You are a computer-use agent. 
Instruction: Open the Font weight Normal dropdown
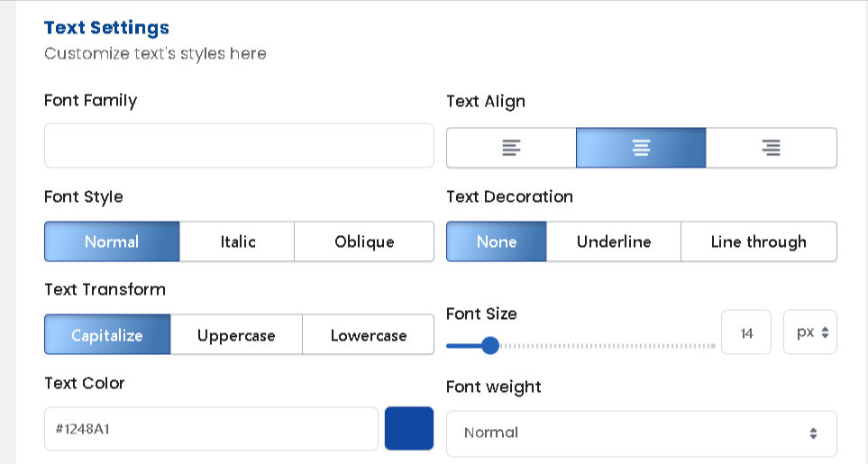coord(641,433)
